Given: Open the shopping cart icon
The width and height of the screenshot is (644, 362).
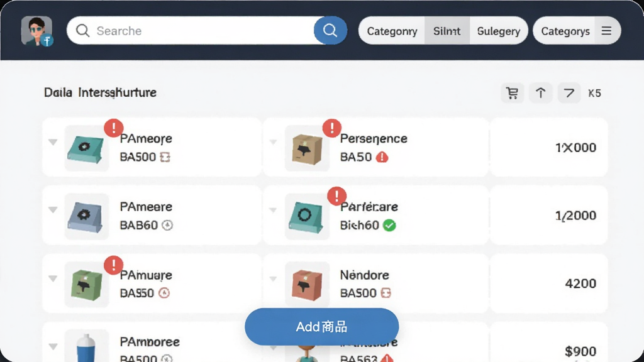Looking at the screenshot, I should coord(512,93).
